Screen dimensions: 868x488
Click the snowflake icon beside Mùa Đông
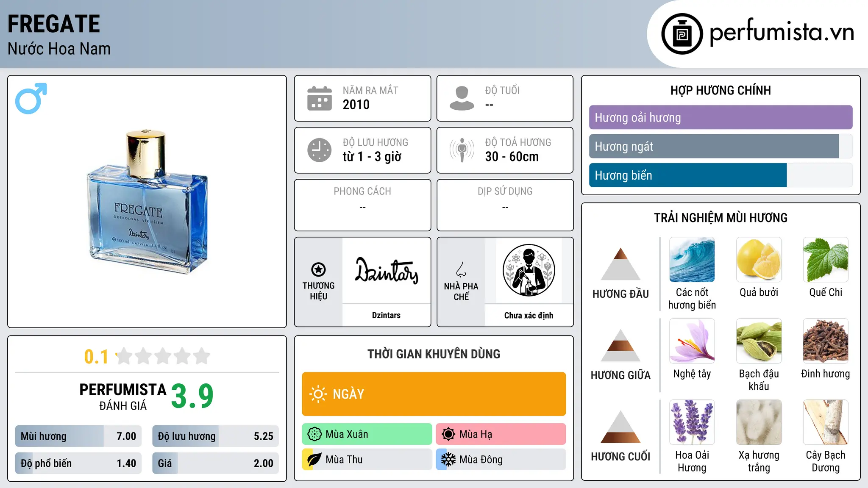point(448,460)
